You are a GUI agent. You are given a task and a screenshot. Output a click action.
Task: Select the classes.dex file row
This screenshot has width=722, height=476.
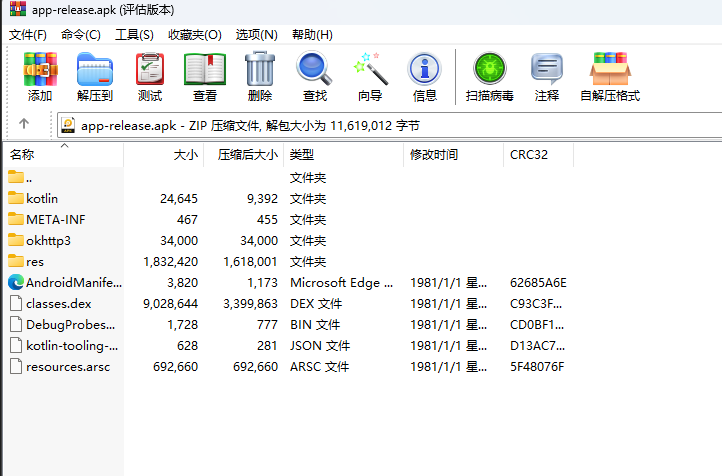point(59,303)
